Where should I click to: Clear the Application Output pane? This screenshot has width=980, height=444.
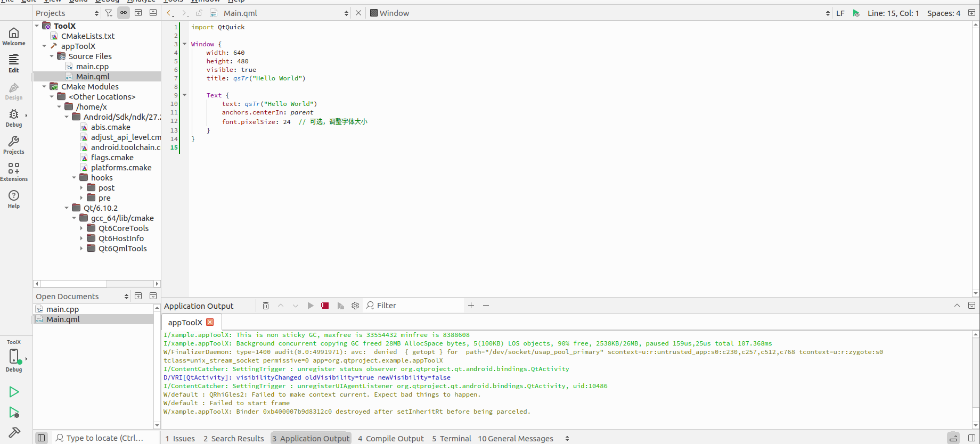coord(266,306)
